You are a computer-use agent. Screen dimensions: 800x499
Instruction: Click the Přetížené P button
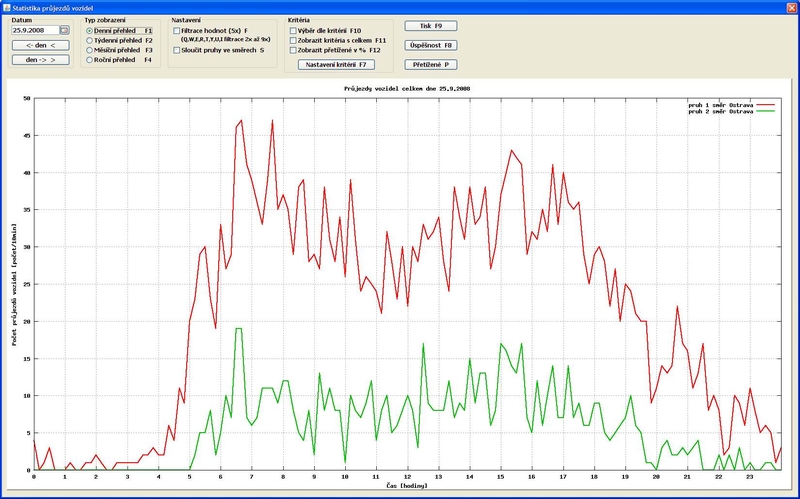(x=431, y=64)
